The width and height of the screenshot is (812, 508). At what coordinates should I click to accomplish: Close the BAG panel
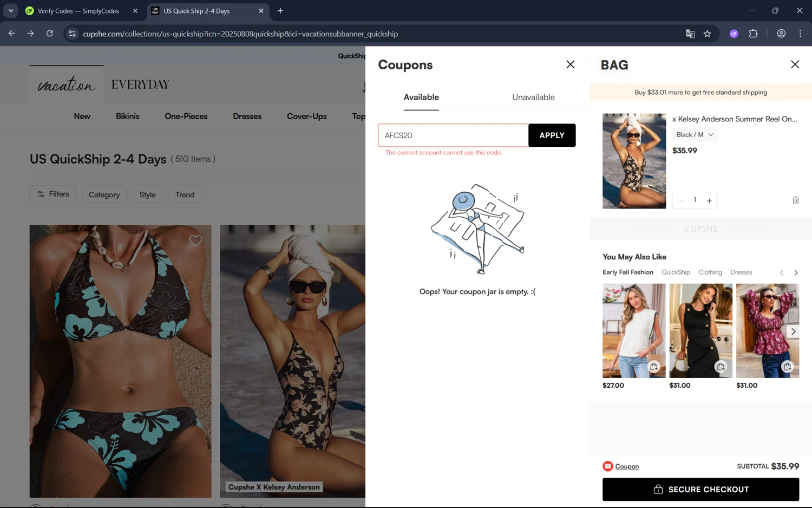(x=795, y=64)
